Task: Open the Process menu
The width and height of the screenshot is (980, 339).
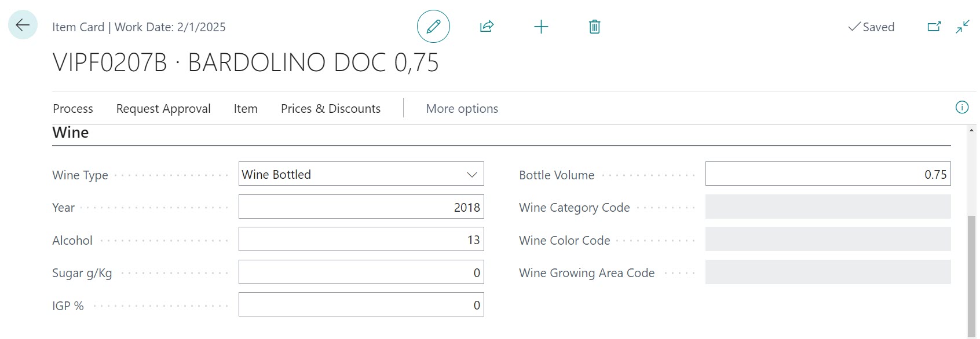Action: pos(73,109)
